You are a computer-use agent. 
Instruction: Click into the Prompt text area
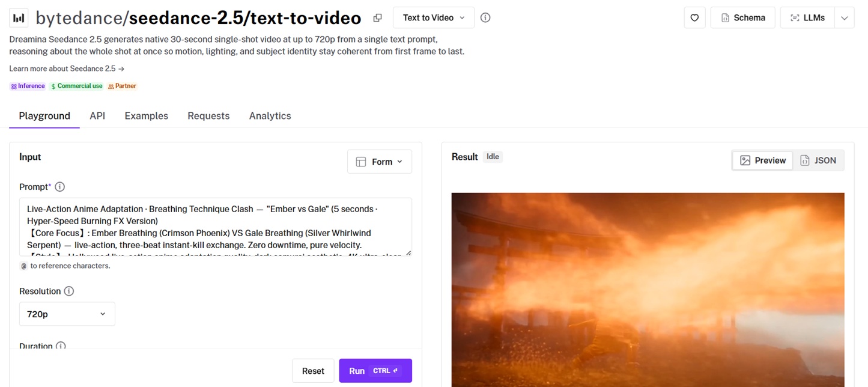(216, 227)
